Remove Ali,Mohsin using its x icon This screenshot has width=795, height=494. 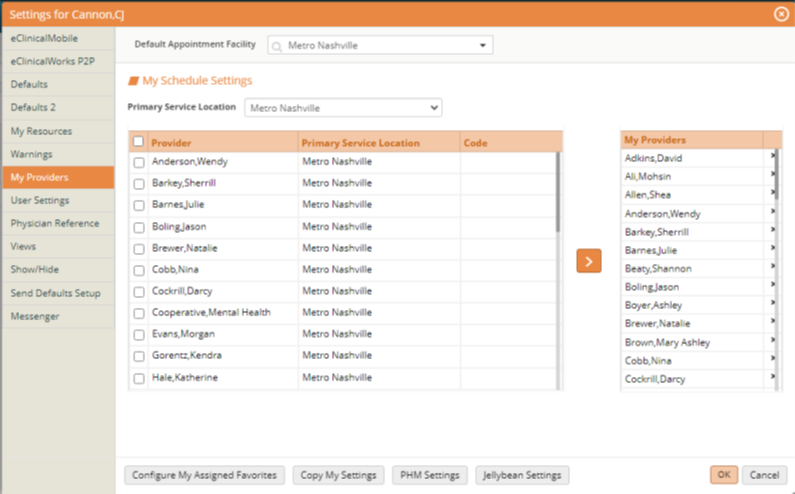pos(773,175)
